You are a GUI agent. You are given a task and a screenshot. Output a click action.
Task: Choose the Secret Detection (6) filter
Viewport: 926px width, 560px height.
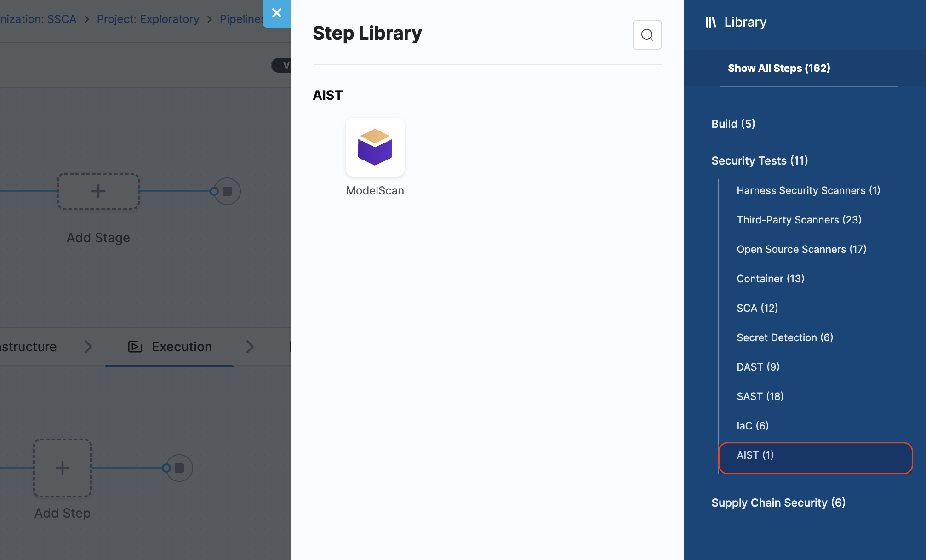784,337
